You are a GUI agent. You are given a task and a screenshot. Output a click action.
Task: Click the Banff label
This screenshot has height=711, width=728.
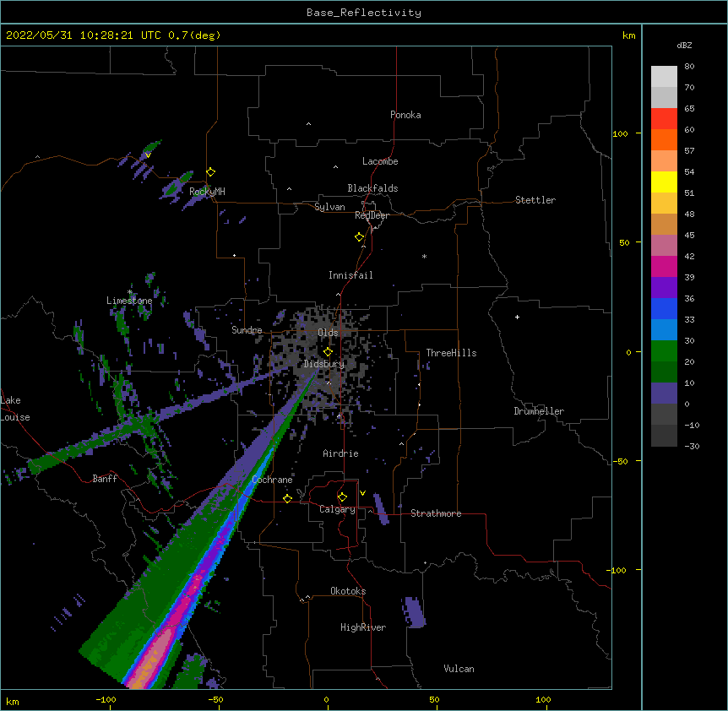(105, 479)
